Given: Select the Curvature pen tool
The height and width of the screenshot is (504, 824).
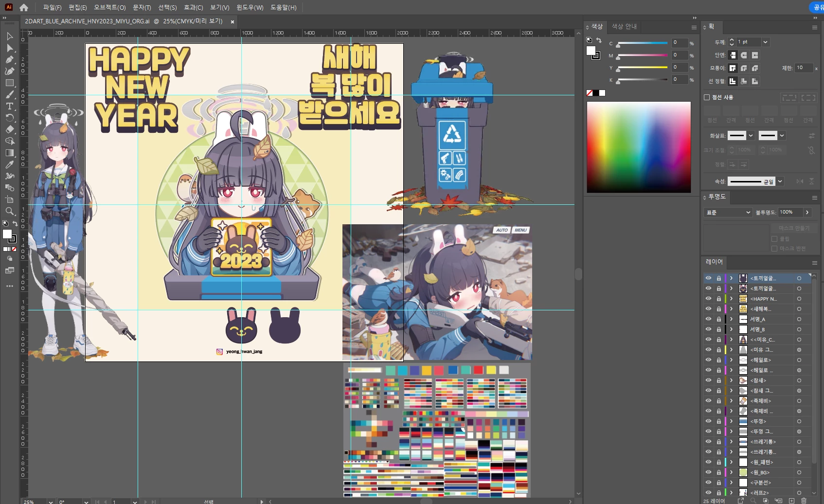Looking at the screenshot, I should click(x=9, y=71).
